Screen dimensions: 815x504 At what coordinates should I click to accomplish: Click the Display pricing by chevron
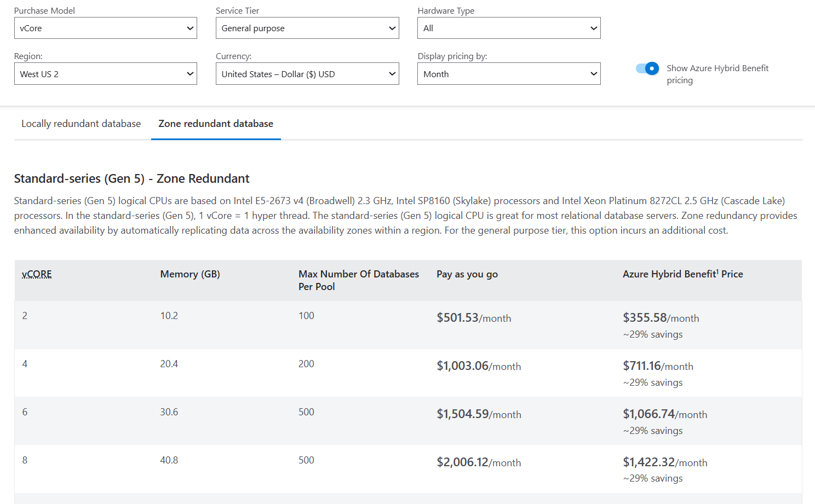click(593, 73)
